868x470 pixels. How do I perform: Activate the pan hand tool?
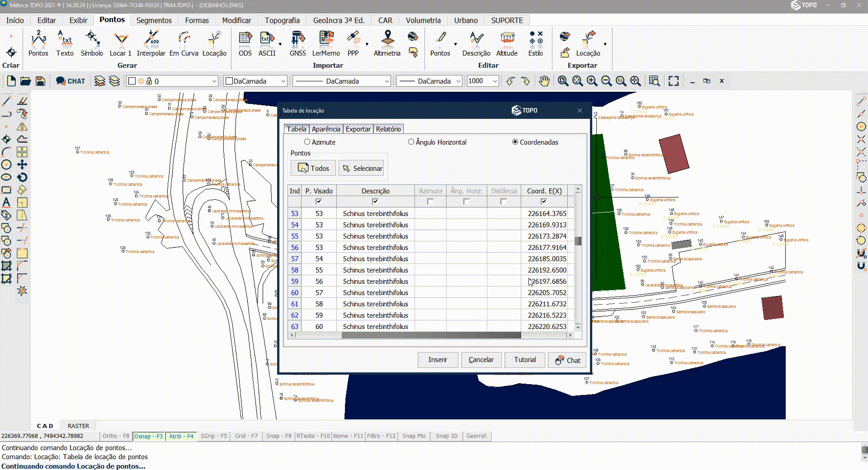click(x=544, y=81)
